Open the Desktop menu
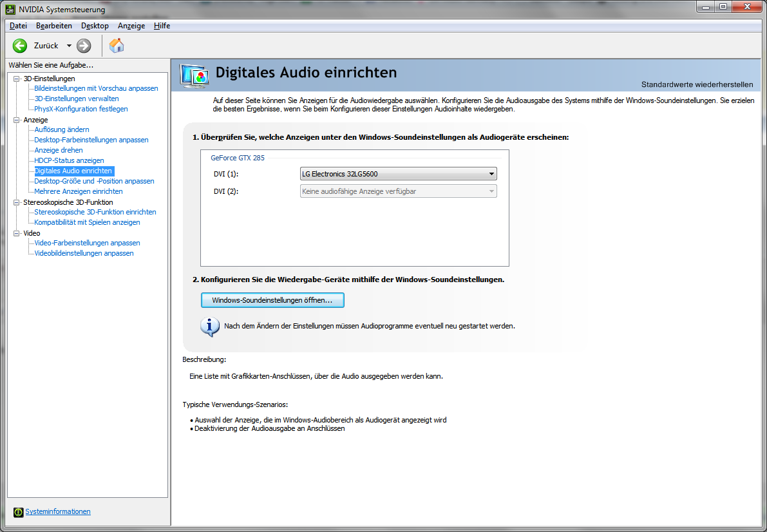 tap(95, 26)
